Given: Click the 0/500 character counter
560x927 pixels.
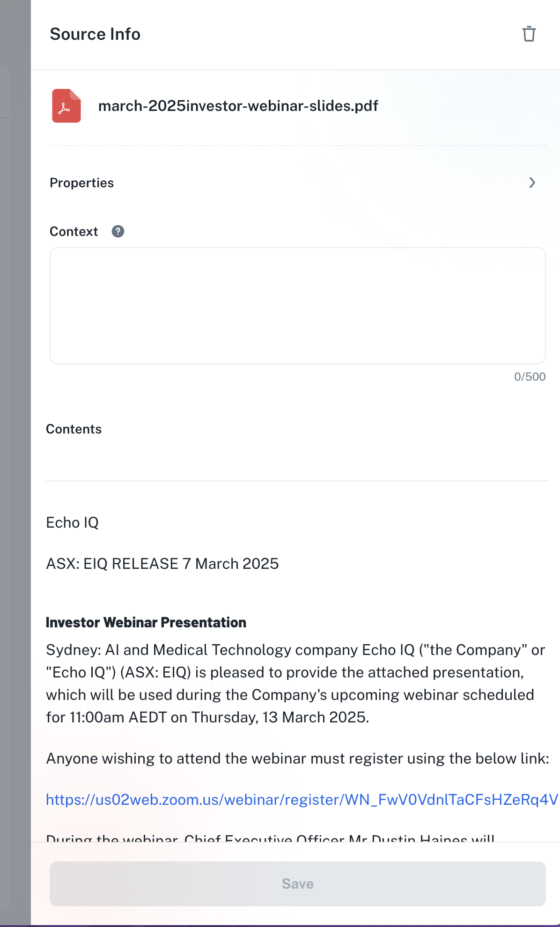Looking at the screenshot, I should (530, 377).
